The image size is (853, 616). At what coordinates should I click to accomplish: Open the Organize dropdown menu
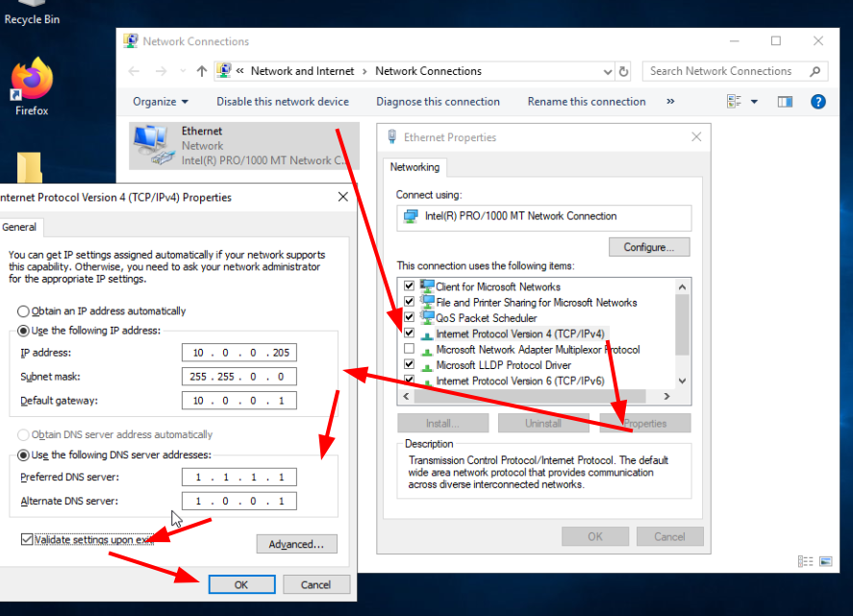pyautogui.click(x=160, y=102)
